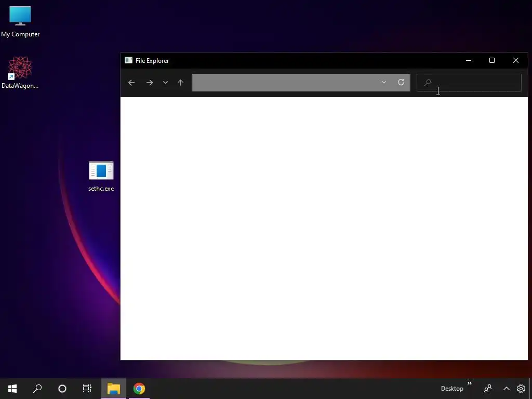Close the File Explorer window
Viewport: 532px width, 399px height.
tap(516, 60)
